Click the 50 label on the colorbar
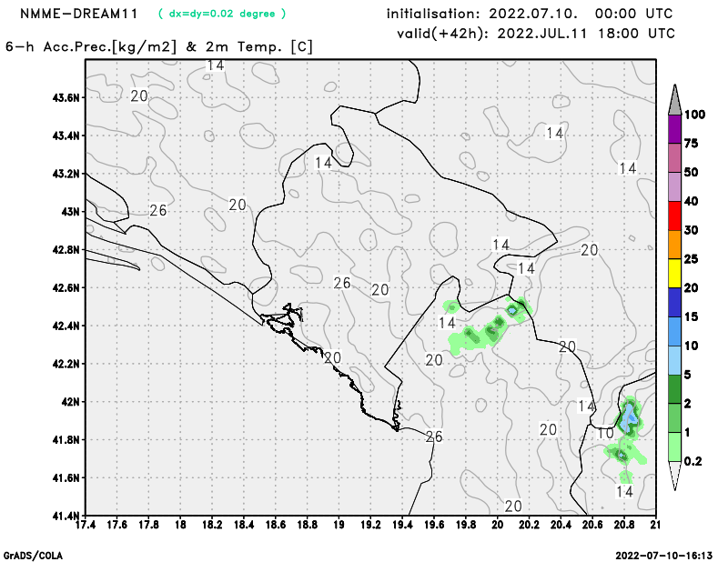The width and height of the screenshot is (728, 562). 692,172
